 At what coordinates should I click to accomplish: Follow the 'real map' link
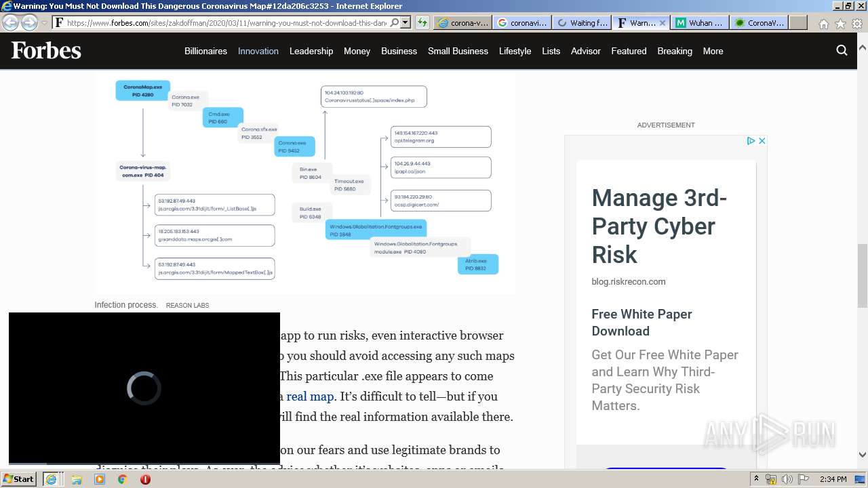(x=310, y=396)
